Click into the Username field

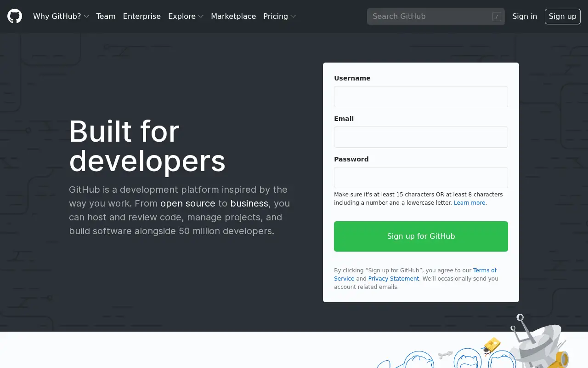point(421,97)
